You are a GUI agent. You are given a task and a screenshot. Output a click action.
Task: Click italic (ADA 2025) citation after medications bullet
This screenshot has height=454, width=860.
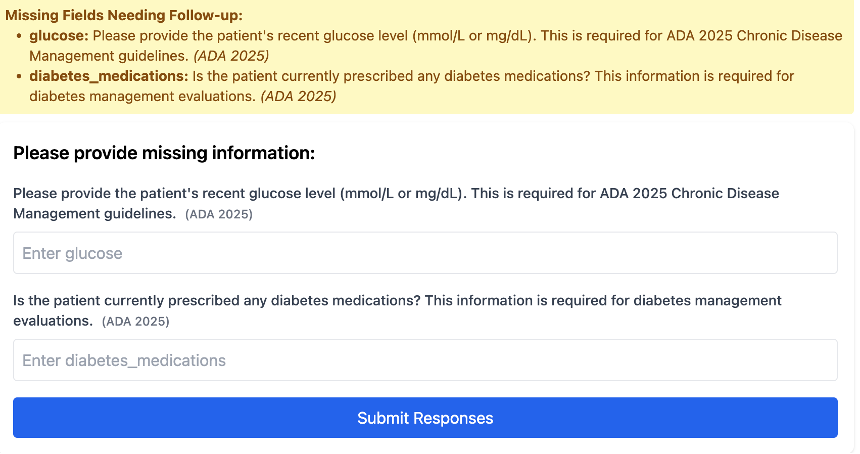298,97
